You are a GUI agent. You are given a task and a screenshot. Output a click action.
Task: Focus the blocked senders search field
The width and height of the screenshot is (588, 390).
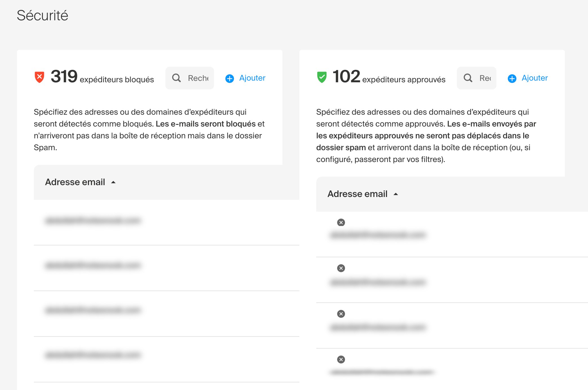click(x=190, y=78)
